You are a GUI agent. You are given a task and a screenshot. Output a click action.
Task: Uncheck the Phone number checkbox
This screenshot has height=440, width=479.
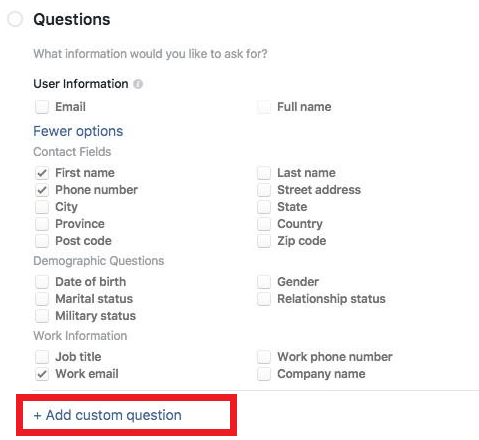(x=42, y=190)
